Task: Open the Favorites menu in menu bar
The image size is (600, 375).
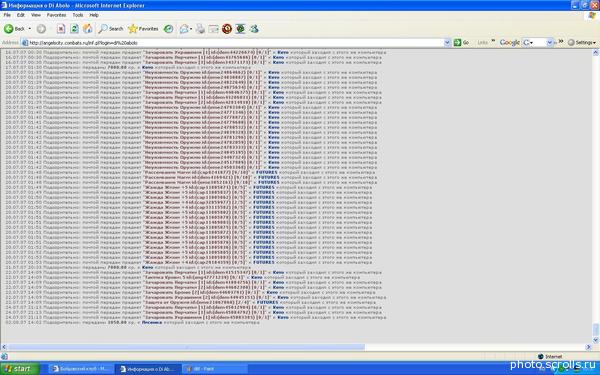Action: (x=56, y=15)
